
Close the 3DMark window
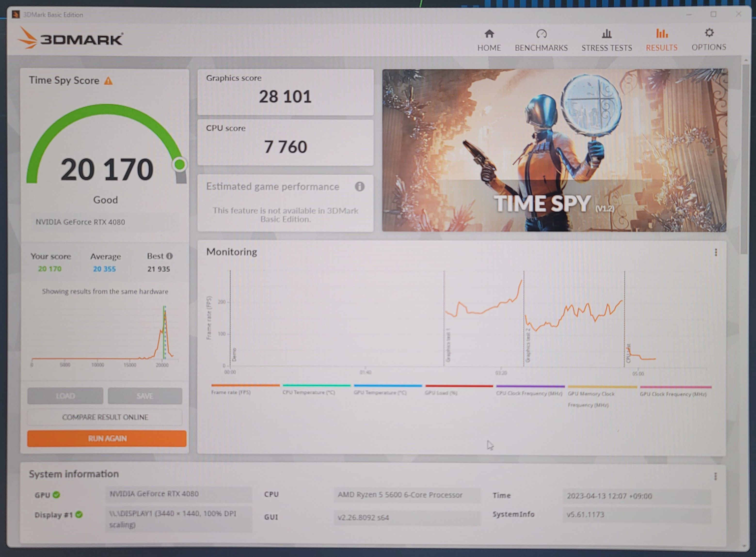739,14
